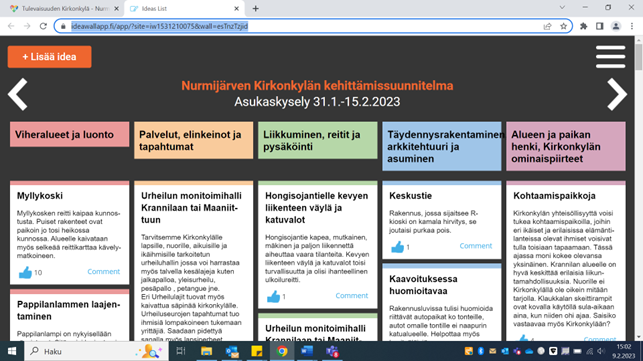This screenshot has width=643, height=361.
Task: Open Word from the taskbar
Action: [x=307, y=351]
